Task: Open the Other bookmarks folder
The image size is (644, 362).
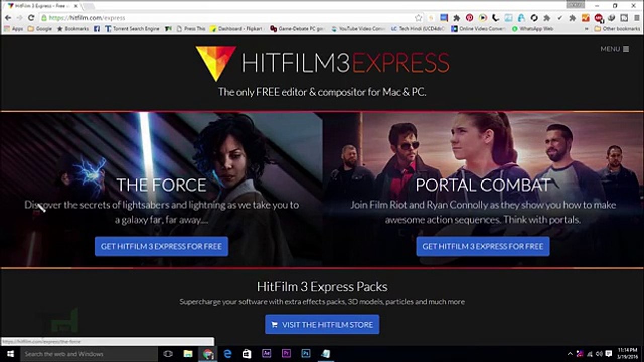Action: coord(617,29)
